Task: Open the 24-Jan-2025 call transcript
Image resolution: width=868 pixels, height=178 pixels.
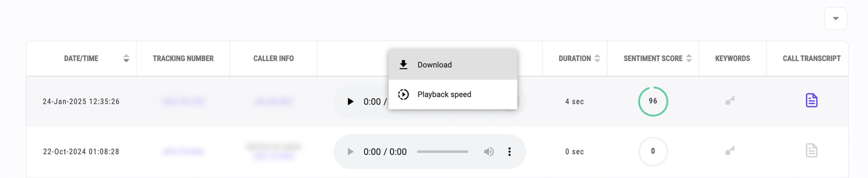Action: click(811, 100)
